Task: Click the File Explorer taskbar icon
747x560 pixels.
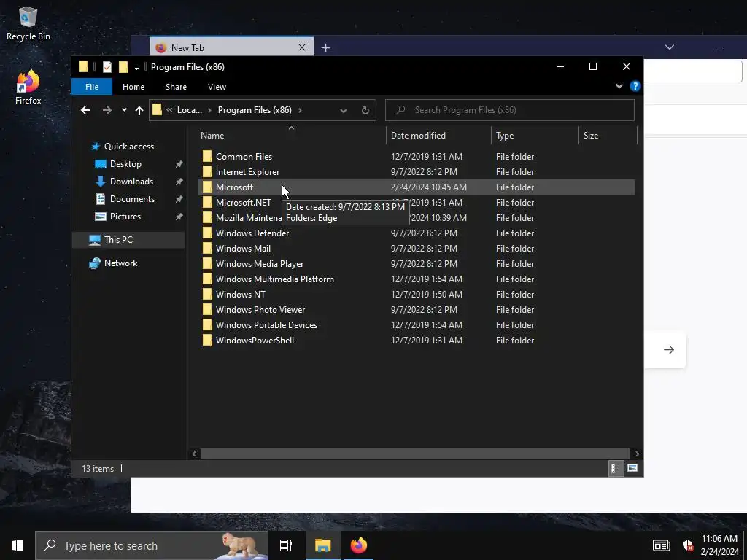Action: point(322,545)
